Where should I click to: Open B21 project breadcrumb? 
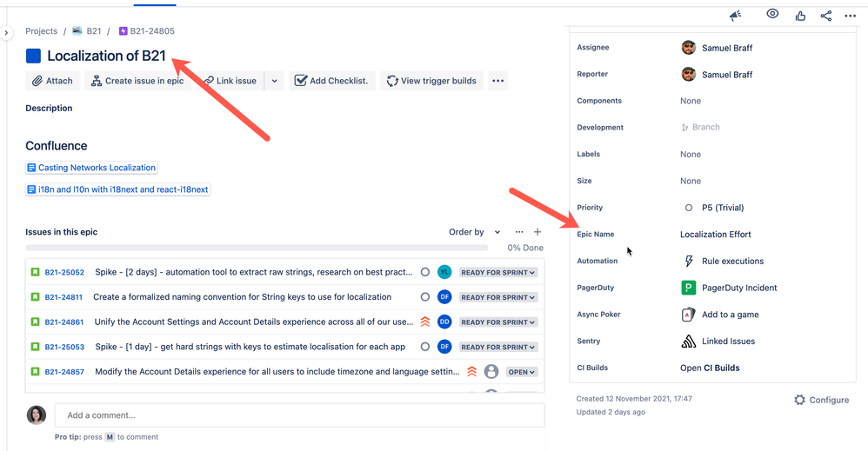click(87, 31)
